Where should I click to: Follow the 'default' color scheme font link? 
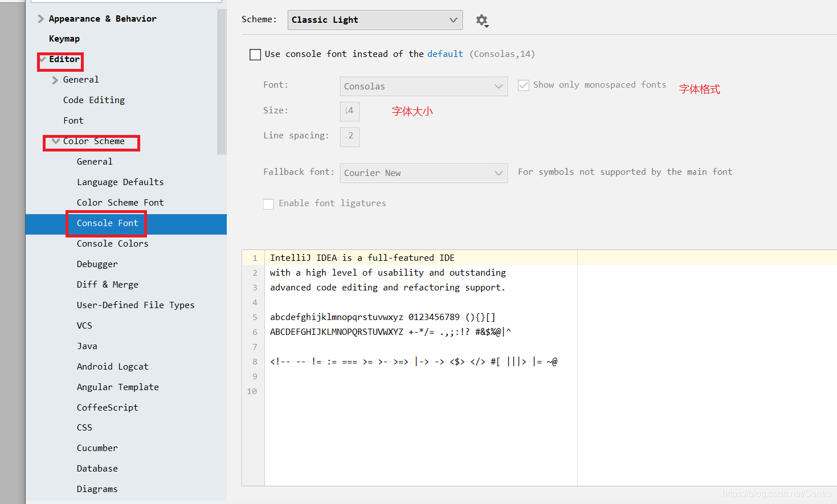pyautogui.click(x=445, y=54)
